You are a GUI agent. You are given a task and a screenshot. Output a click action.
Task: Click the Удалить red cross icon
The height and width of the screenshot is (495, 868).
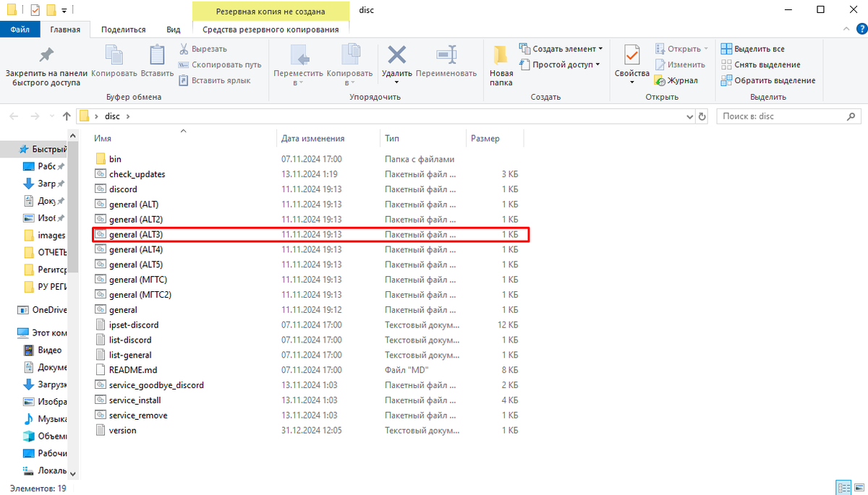(x=396, y=55)
